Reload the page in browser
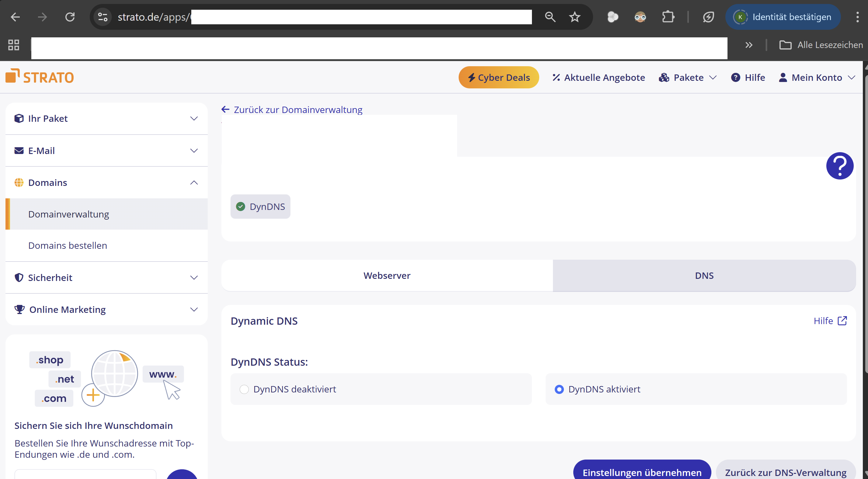This screenshot has width=868, height=479. coord(70,17)
